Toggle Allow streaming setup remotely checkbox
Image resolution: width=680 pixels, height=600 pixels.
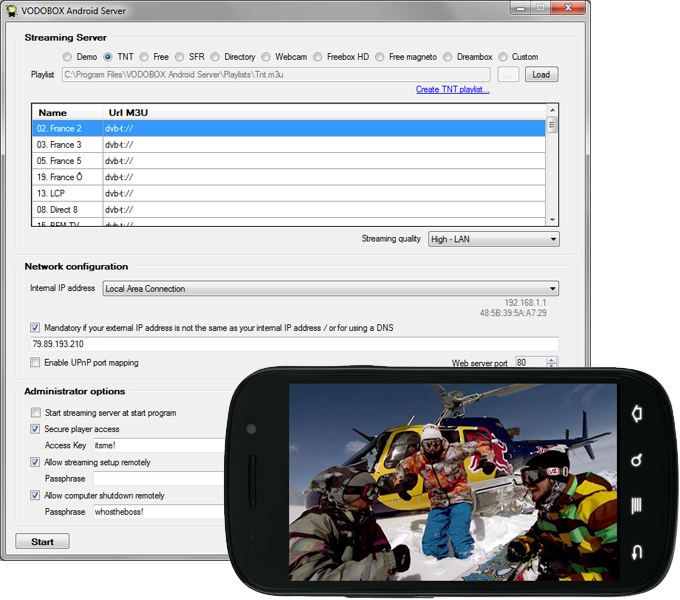click(x=35, y=462)
